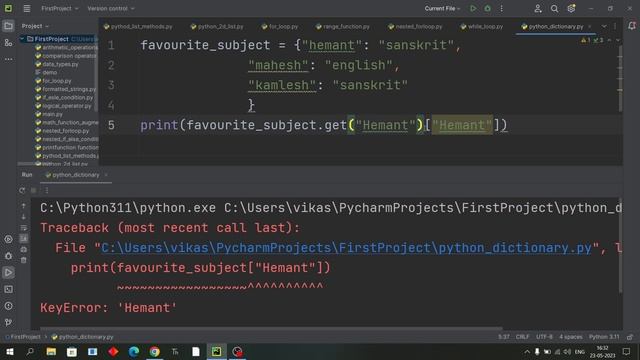
Task: Open Run panel more options
Action: (x=47, y=190)
